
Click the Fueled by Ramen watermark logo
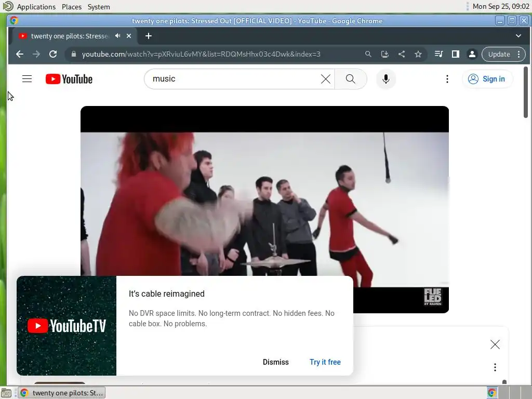pos(433,297)
